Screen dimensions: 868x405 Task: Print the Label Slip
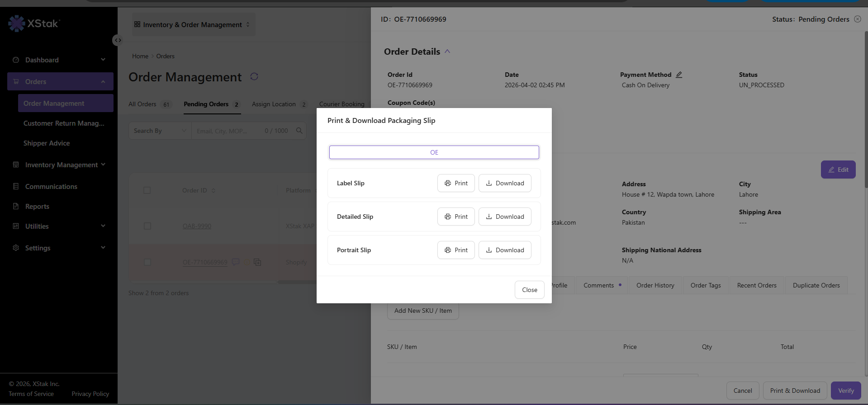click(x=456, y=183)
